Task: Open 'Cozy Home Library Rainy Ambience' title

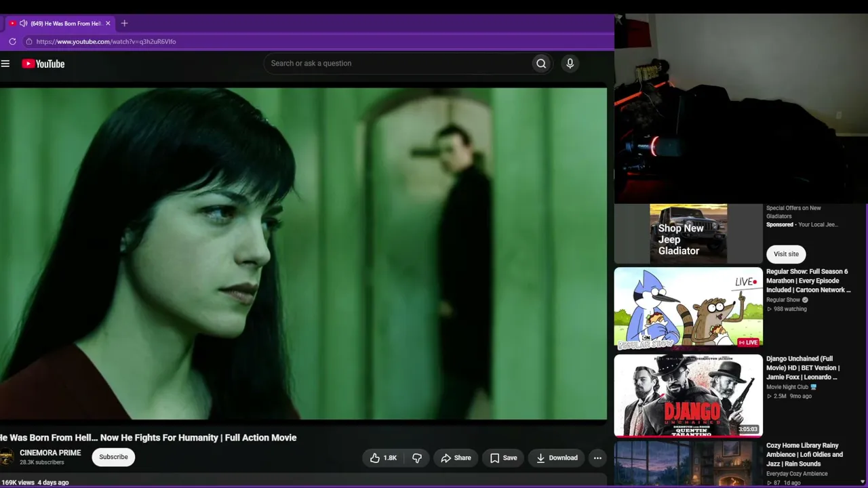Action: pos(805,455)
